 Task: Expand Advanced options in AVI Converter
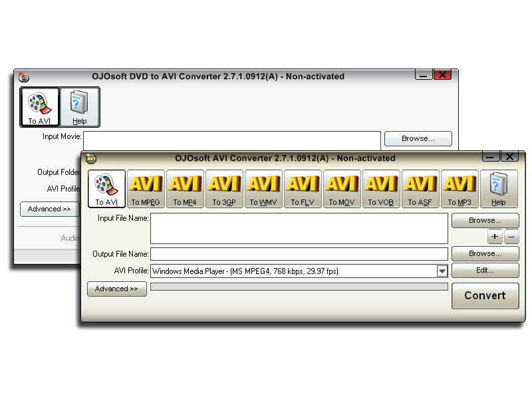point(117,289)
